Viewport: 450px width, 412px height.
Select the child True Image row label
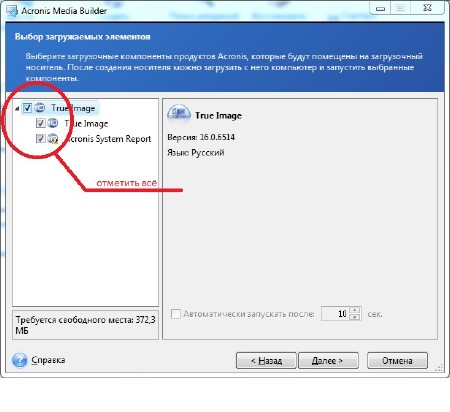click(86, 124)
